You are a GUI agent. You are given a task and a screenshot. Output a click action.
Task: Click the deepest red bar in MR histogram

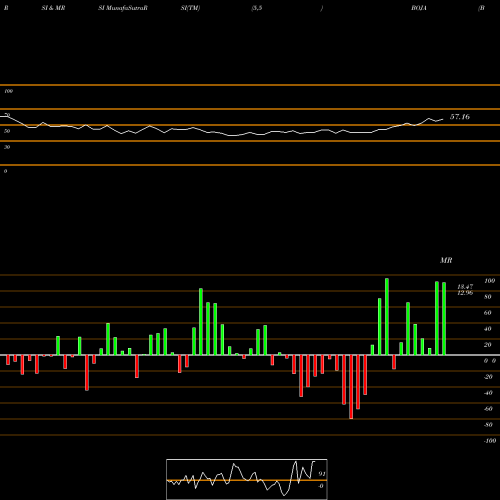[351, 387]
